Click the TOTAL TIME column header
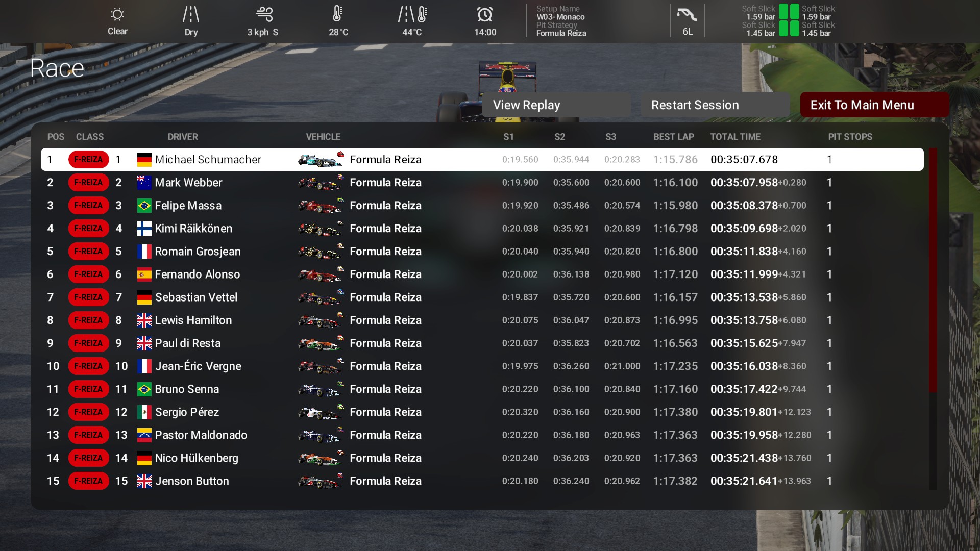 (x=736, y=137)
